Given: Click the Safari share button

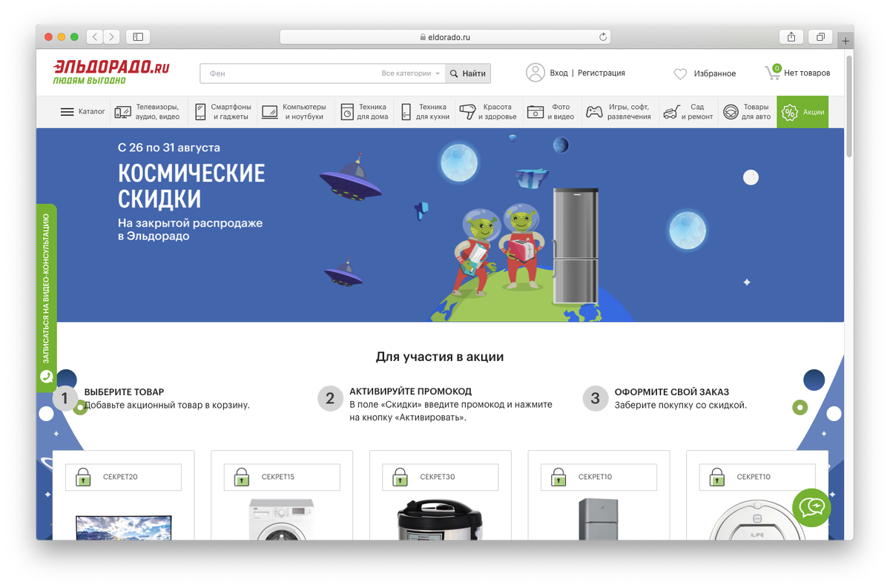Looking at the screenshot, I should click(791, 36).
